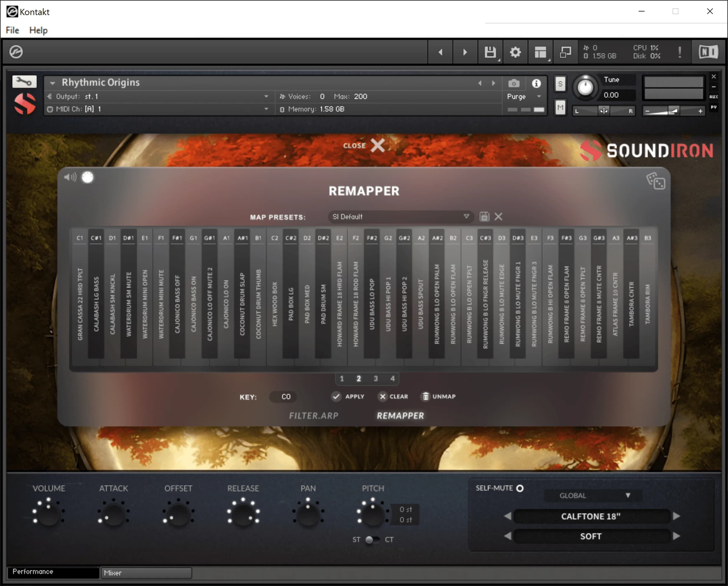The height and width of the screenshot is (586, 728).
Task: Mute the Rhythmic Origins instrument
Action: [560, 107]
